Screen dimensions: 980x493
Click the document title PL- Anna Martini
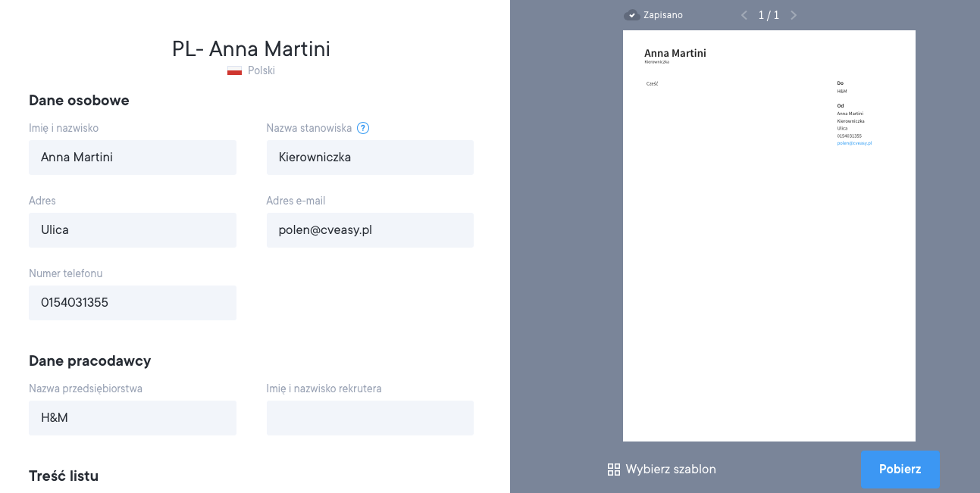[x=251, y=49]
